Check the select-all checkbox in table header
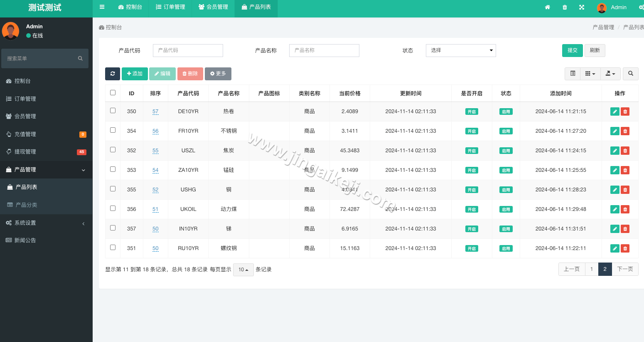 [x=113, y=93]
